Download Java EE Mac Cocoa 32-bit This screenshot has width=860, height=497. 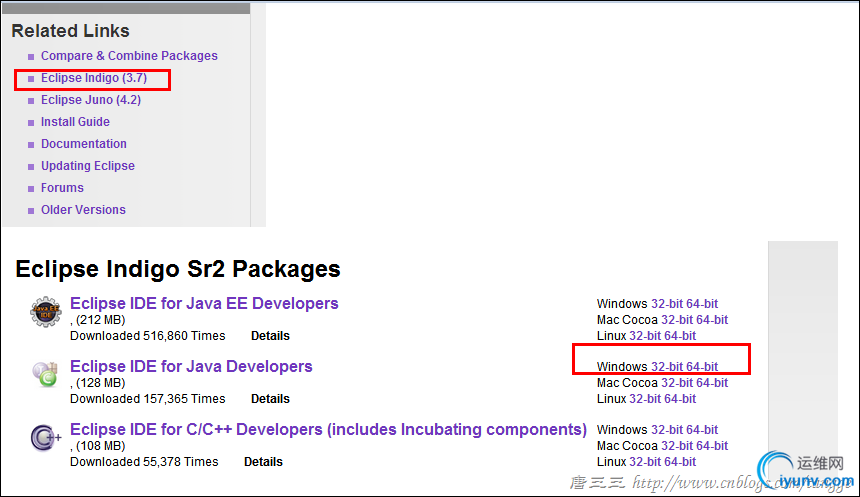[x=677, y=320]
